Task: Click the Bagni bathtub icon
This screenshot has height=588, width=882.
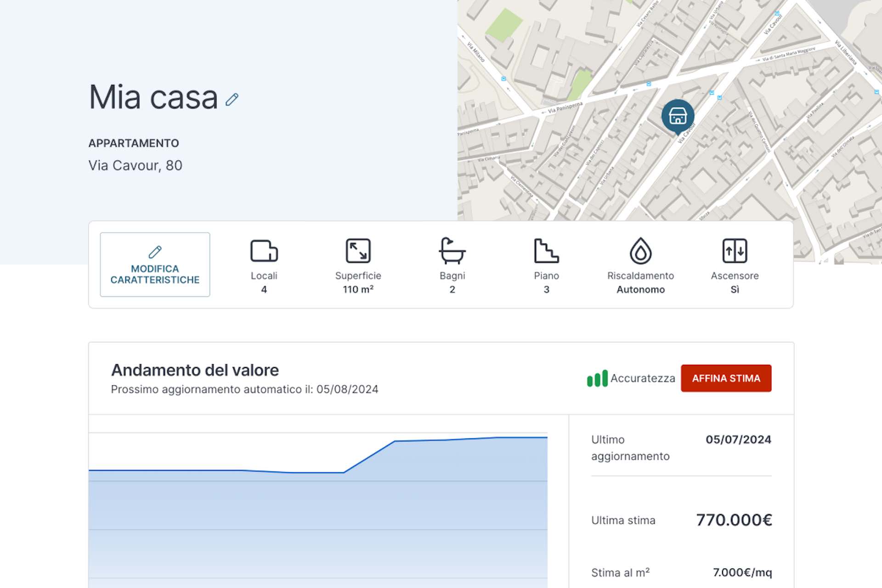Action: pyautogui.click(x=452, y=251)
